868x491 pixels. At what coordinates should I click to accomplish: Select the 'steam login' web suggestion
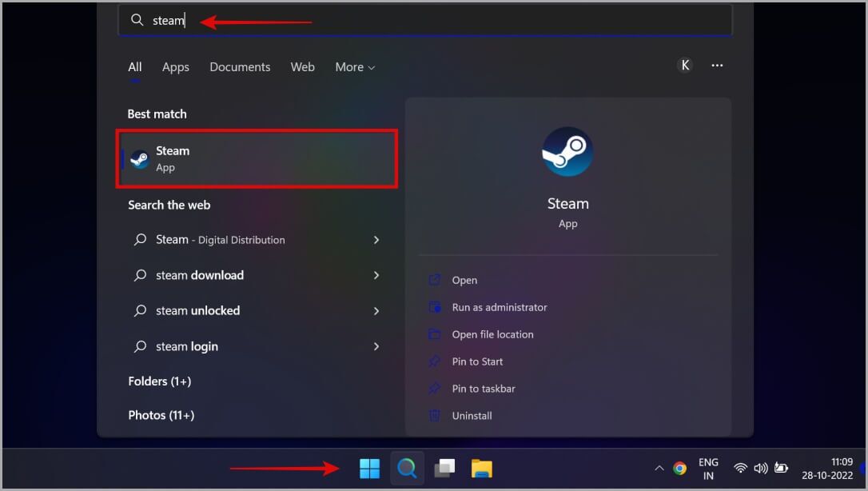point(186,346)
